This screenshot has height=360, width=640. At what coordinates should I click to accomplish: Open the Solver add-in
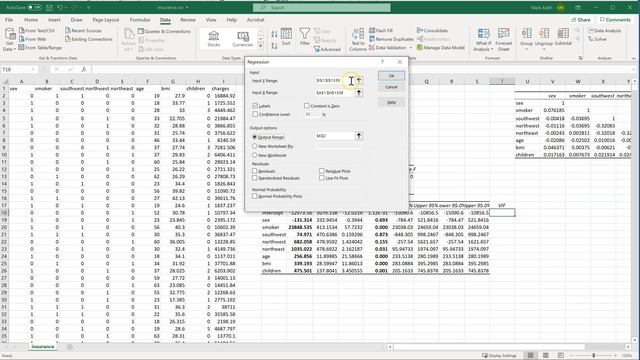pos(598,39)
